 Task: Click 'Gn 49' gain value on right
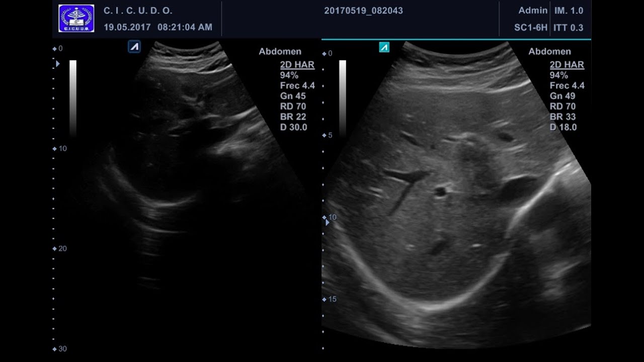(x=562, y=96)
